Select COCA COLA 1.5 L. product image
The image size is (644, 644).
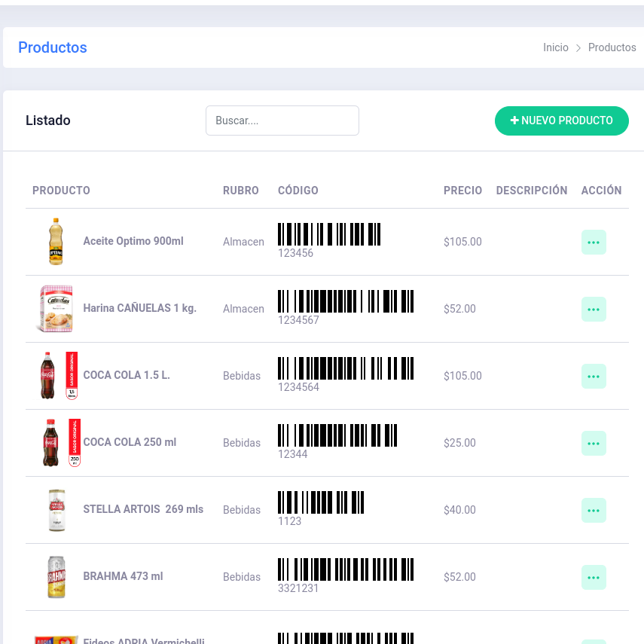(x=58, y=376)
